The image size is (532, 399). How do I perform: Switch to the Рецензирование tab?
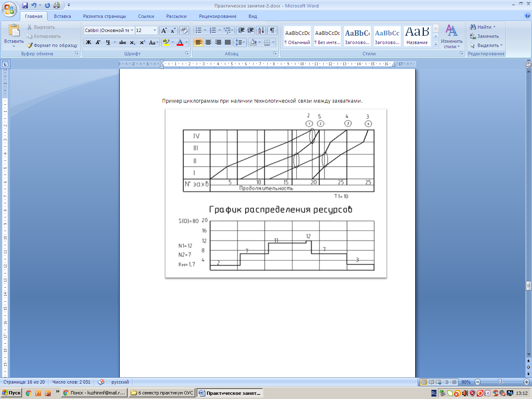tap(218, 16)
